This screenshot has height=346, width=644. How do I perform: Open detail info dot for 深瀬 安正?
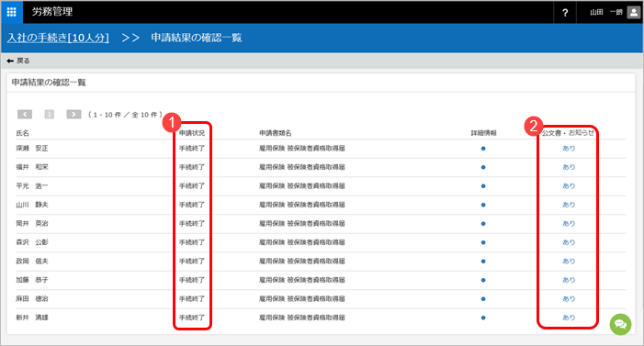(x=483, y=149)
